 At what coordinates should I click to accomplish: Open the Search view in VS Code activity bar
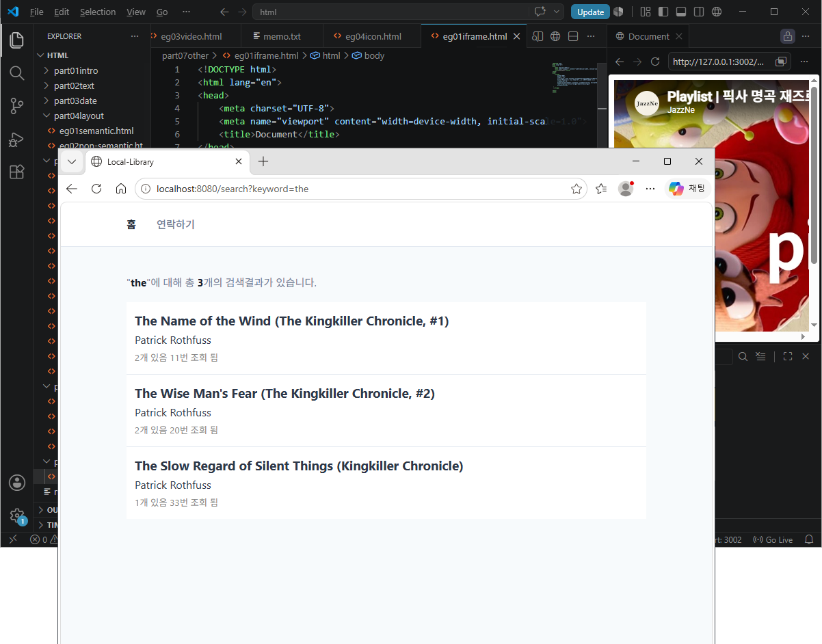(x=17, y=73)
